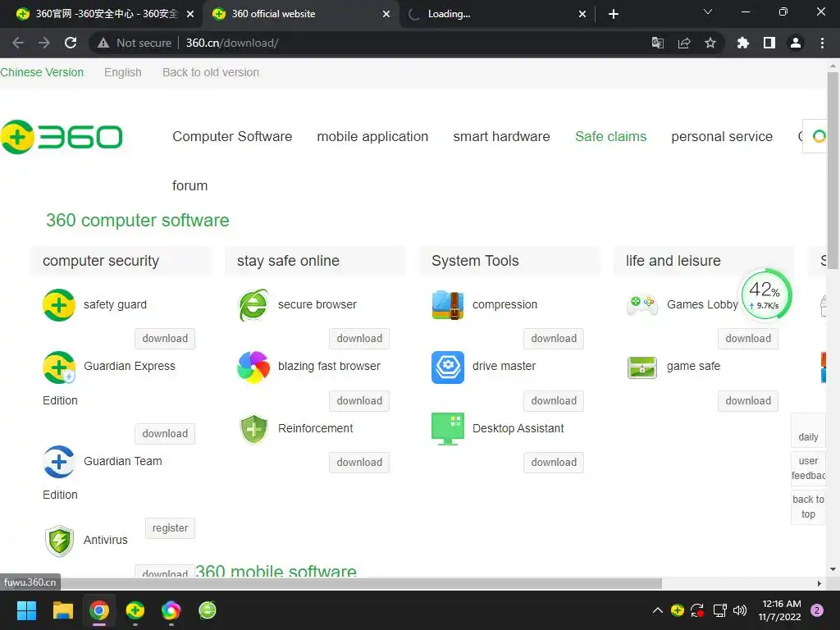840x630 pixels.
Task: Open the Windows Start menu
Action: click(26, 610)
